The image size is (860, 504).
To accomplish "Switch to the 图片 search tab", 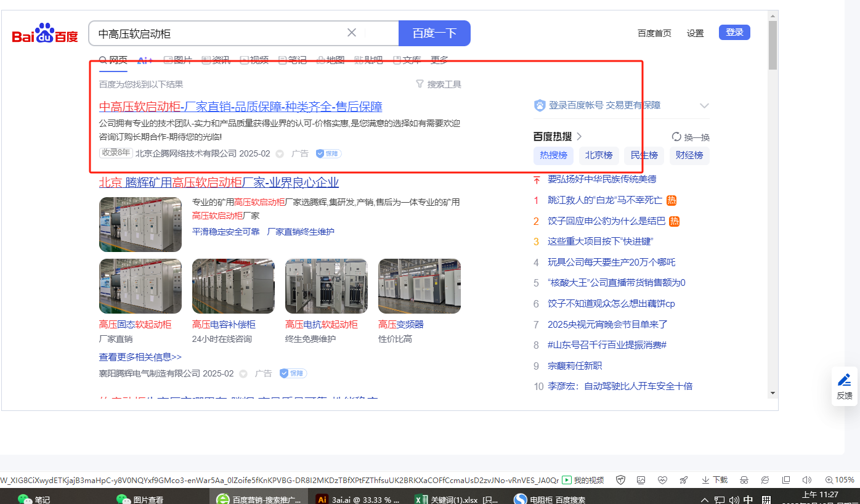I will [178, 60].
